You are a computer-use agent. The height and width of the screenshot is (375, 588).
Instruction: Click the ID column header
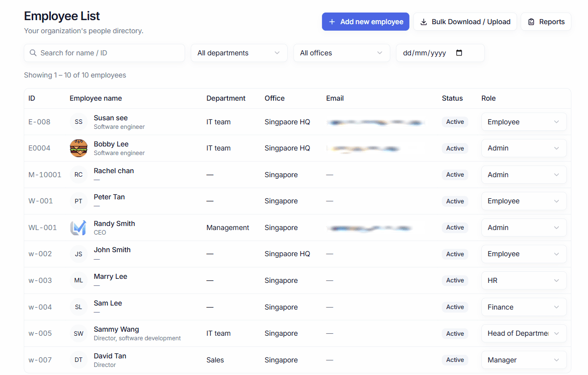32,98
